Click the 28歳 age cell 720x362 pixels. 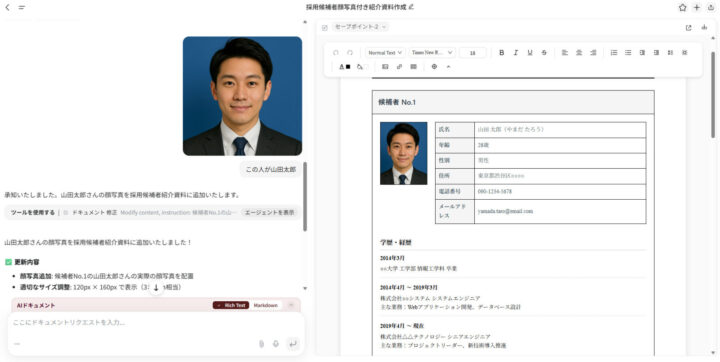560,145
